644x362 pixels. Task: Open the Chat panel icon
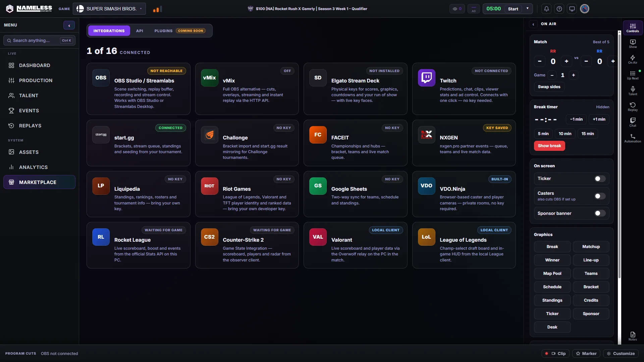click(633, 123)
